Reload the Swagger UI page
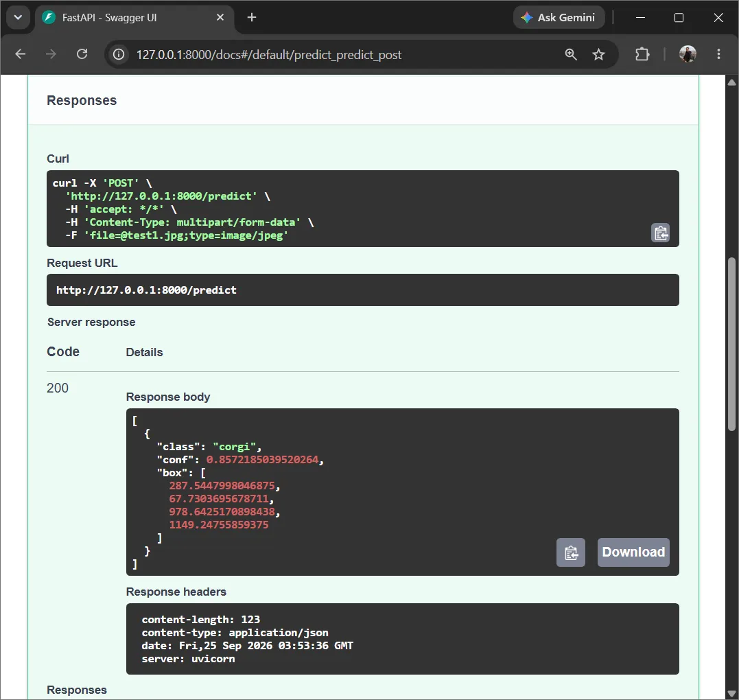The height and width of the screenshot is (700, 739). pyautogui.click(x=82, y=54)
